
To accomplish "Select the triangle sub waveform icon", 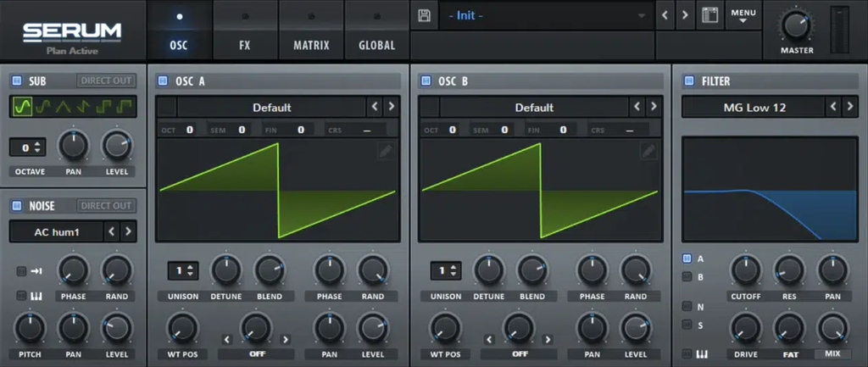I will tap(63, 107).
